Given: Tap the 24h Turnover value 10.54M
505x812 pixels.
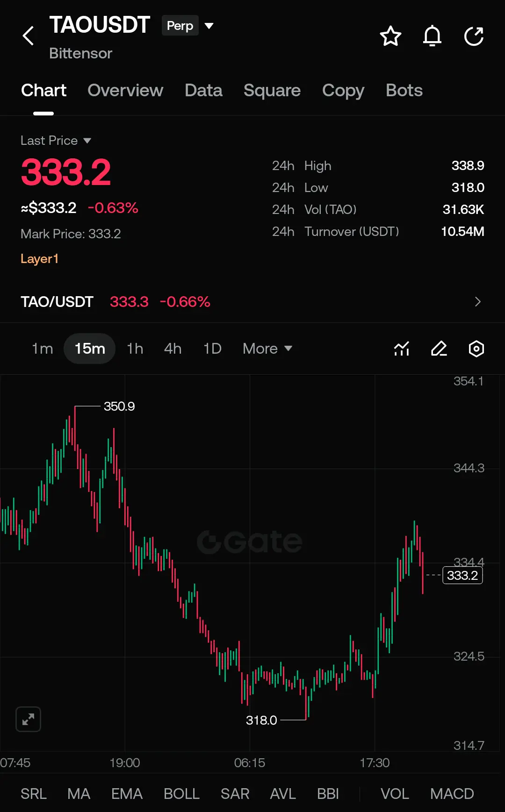Looking at the screenshot, I should click(x=462, y=232).
